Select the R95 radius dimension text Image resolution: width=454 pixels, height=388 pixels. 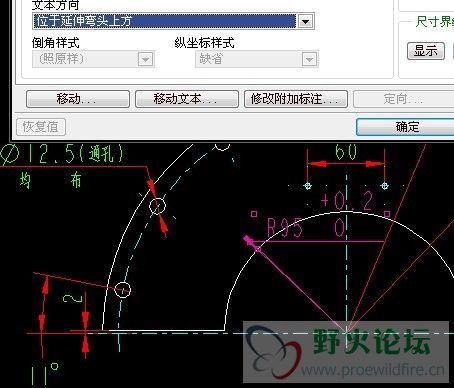285,229
